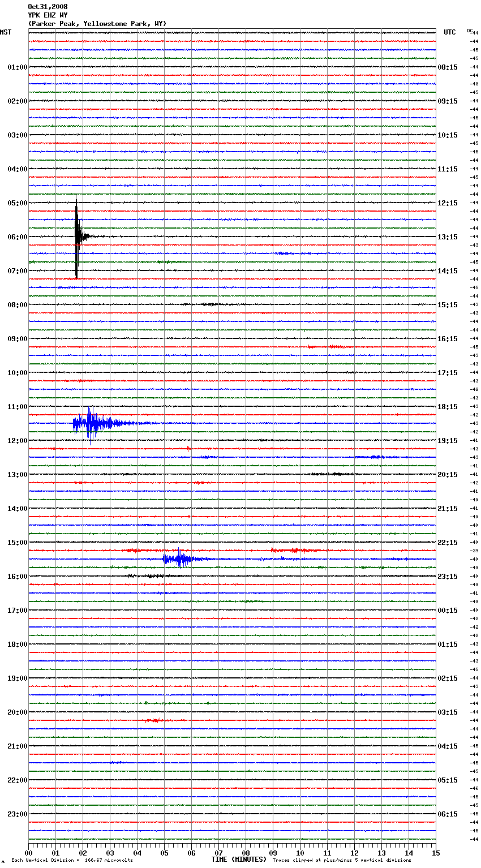Click the 15:00 MST hour label
The width and height of the screenshot is (481, 868).
(18, 543)
